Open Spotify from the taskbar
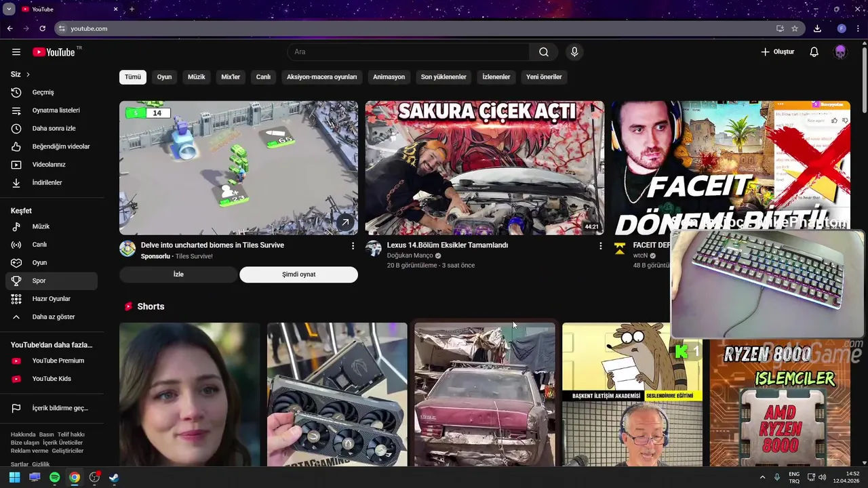This screenshot has height=488, width=868. tap(55, 477)
